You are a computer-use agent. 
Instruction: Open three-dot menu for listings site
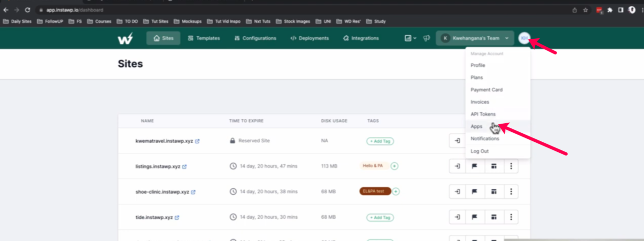pos(511,166)
